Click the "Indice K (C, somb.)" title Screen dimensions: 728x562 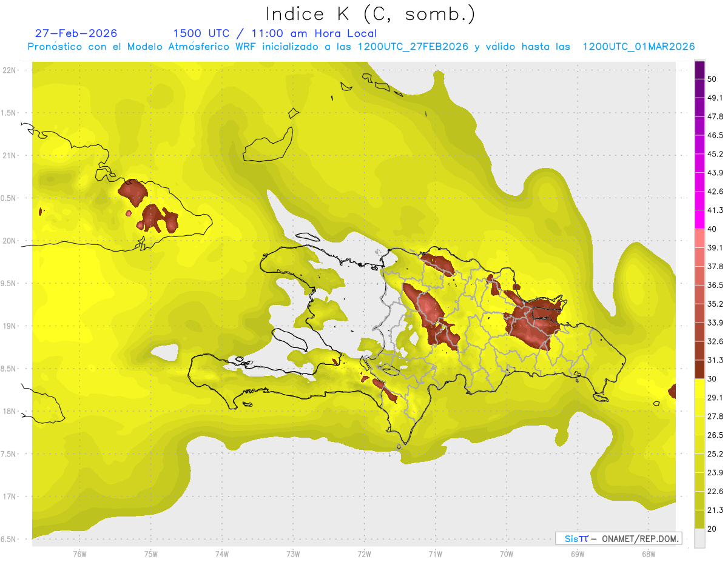point(370,13)
